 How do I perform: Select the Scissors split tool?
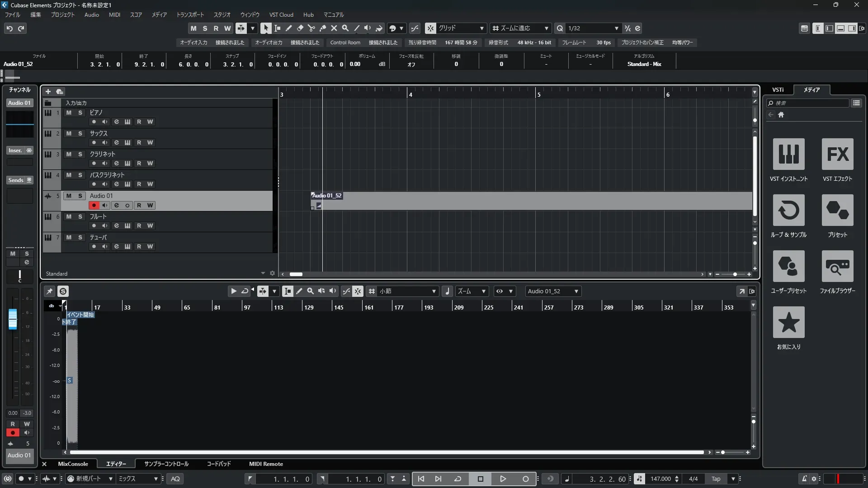(x=311, y=28)
